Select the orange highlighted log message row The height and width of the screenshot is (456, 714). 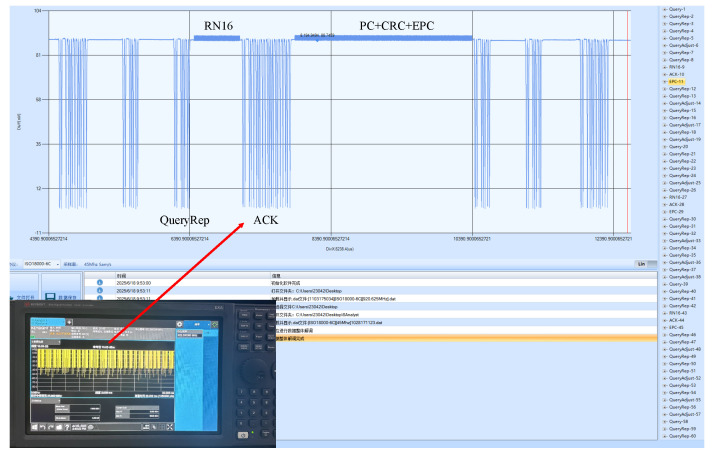[x=466, y=338]
